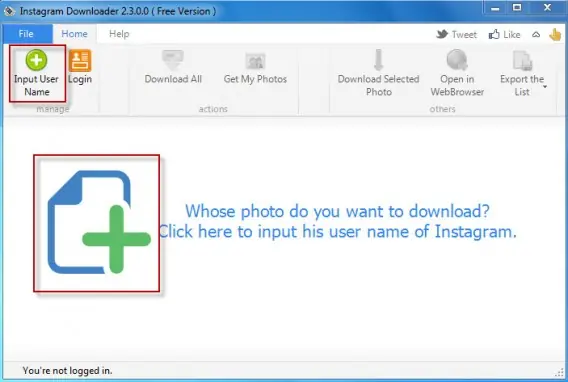Click the Like thumbs-up button
The height and width of the screenshot is (382, 568).
[505, 34]
